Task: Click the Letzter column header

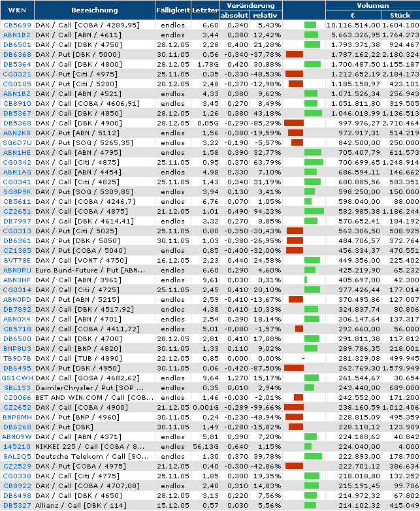Action: [x=205, y=10]
